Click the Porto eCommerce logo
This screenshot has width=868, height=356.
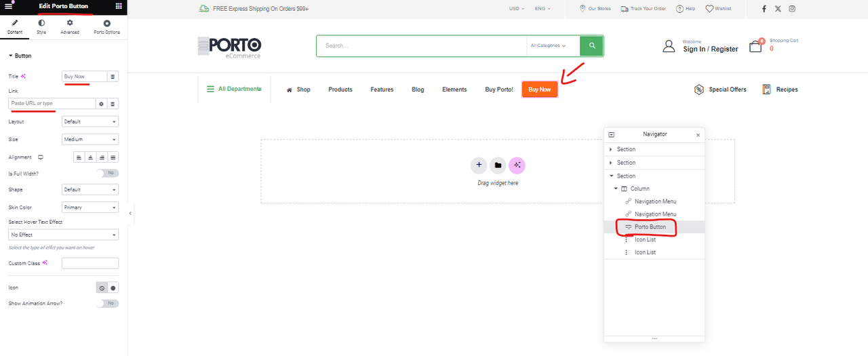230,47
